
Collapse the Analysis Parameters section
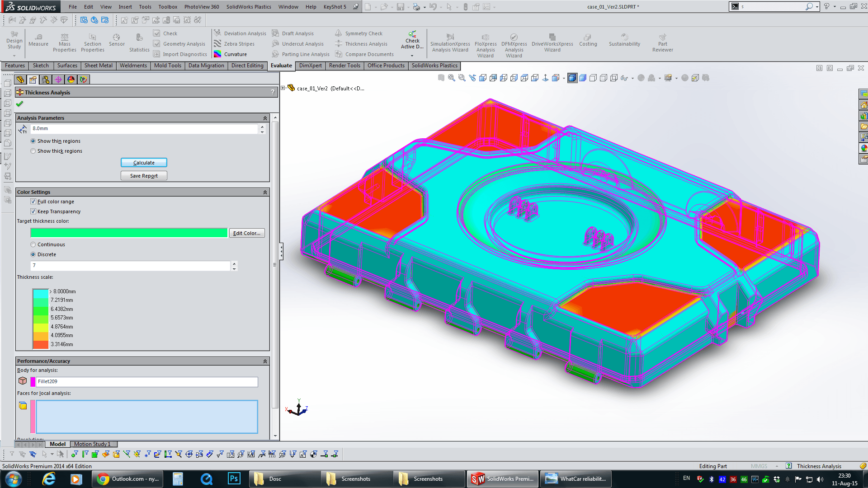click(265, 118)
